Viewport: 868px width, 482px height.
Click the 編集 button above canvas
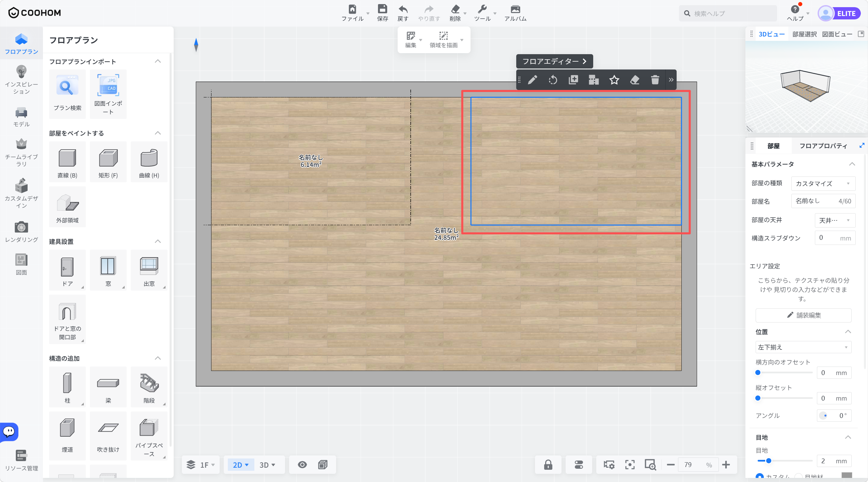click(411, 40)
